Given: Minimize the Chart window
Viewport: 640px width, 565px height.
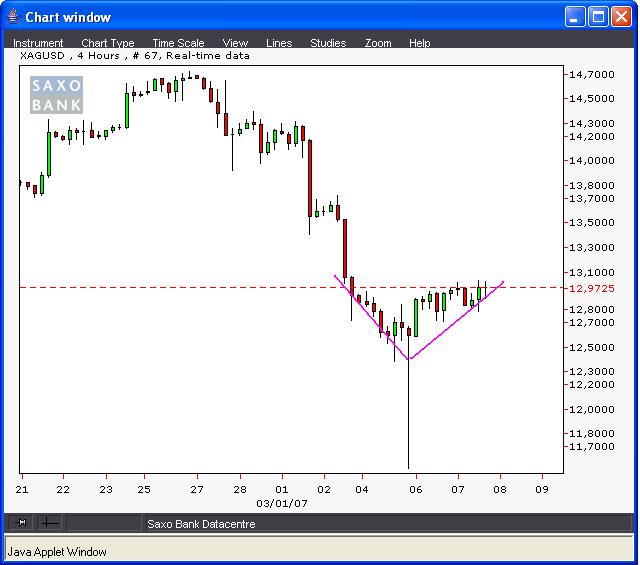Looking at the screenshot, I should coord(575,17).
